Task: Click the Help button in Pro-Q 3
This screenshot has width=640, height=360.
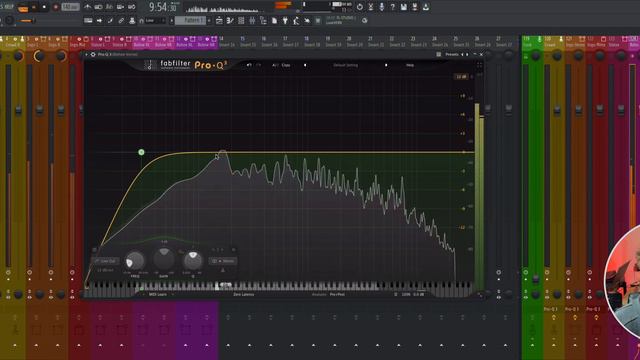Action: 410,65
